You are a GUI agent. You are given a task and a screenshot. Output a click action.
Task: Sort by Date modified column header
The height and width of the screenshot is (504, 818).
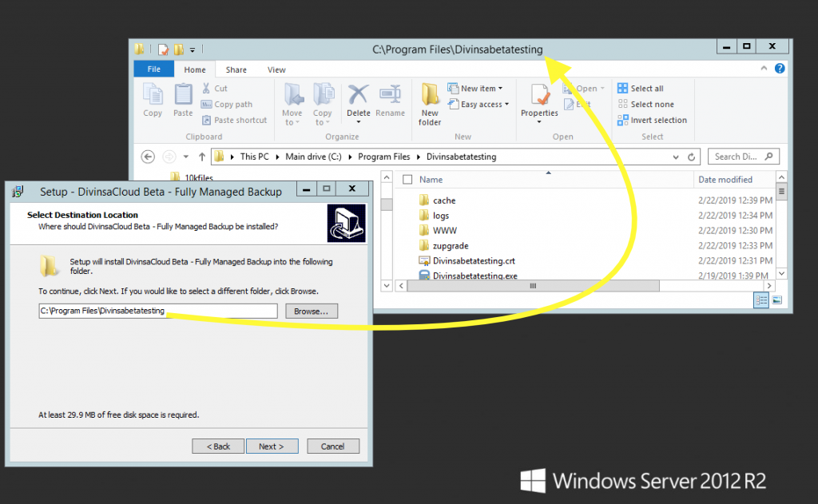(725, 180)
